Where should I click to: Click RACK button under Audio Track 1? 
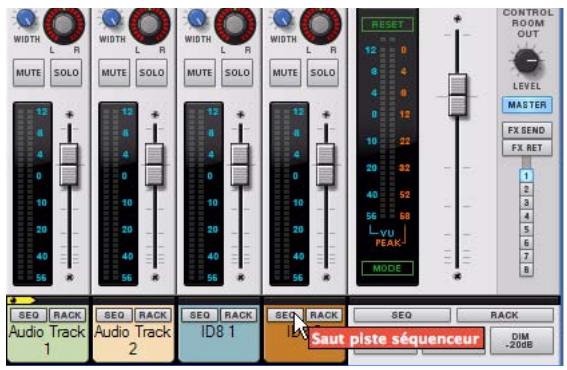67,315
